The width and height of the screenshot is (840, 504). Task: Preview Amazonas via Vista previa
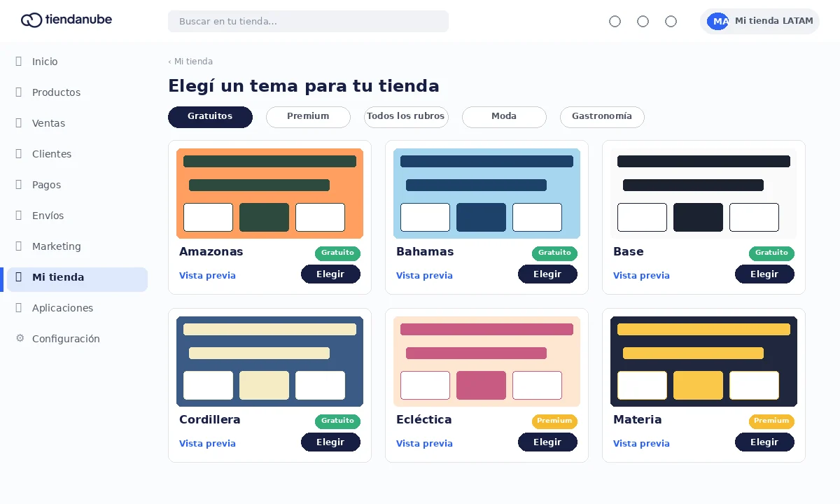pyautogui.click(x=207, y=276)
